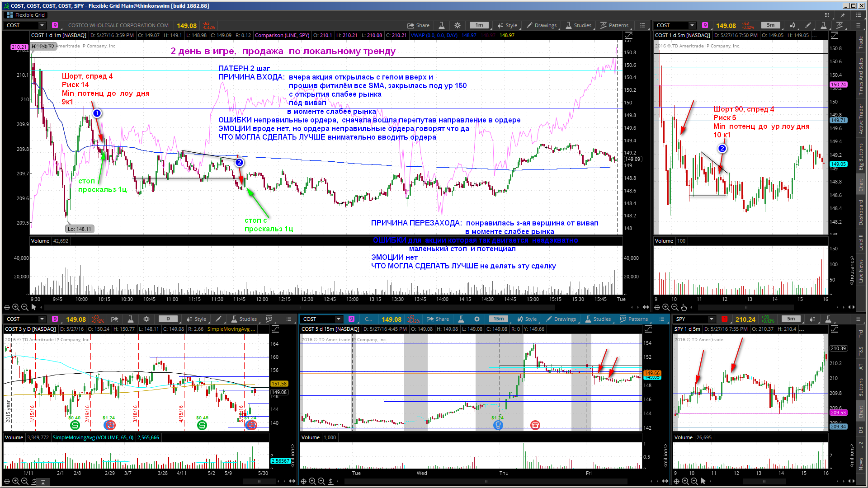The image size is (868, 488).
Task: Click the pink link color 9 swatch
Action: 55,25
